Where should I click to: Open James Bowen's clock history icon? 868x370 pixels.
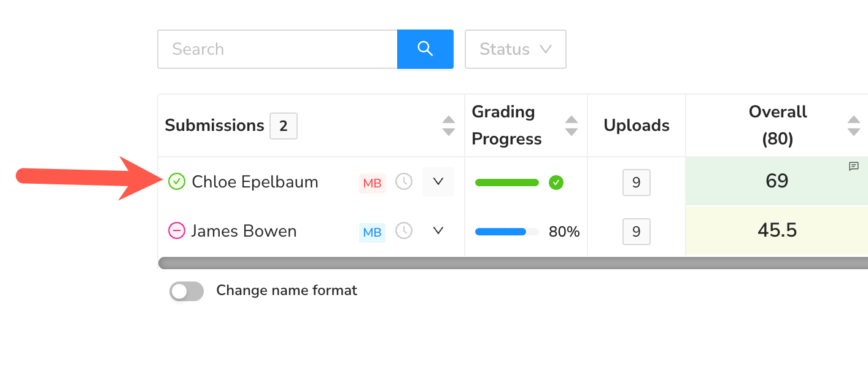pyautogui.click(x=403, y=230)
